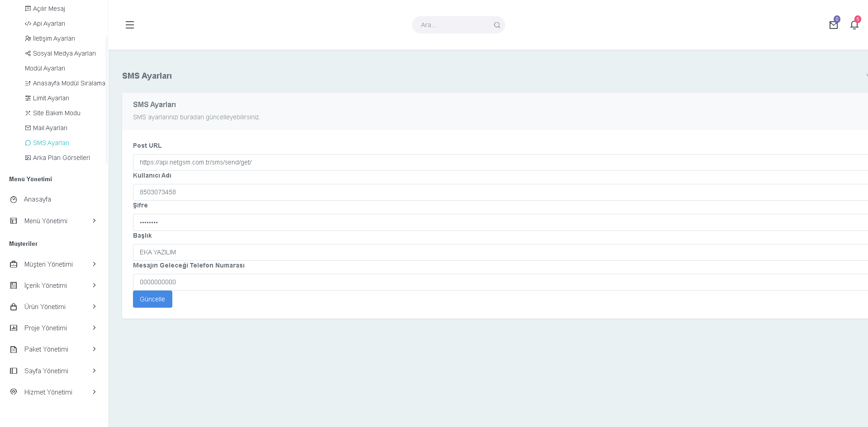Click the Ürün Yönetimi shopping bag icon

click(14, 307)
